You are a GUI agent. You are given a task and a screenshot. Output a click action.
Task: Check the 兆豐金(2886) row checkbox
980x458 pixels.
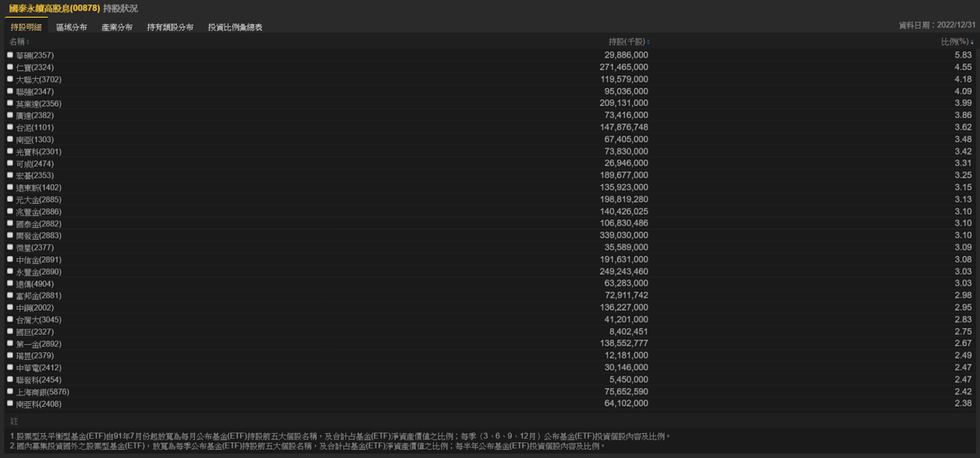click(10, 211)
